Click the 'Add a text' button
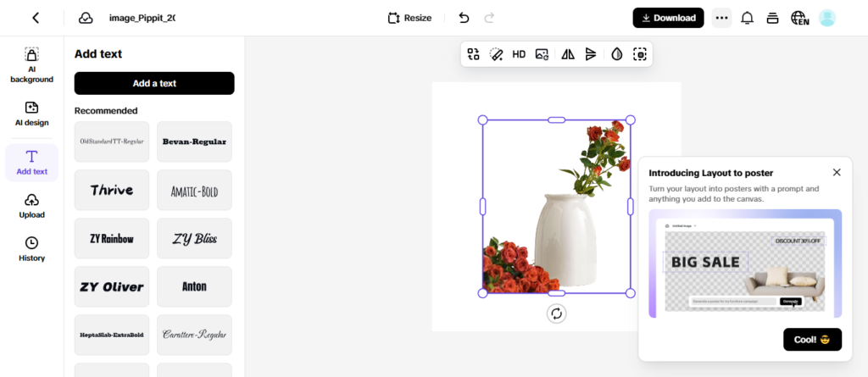 point(154,83)
